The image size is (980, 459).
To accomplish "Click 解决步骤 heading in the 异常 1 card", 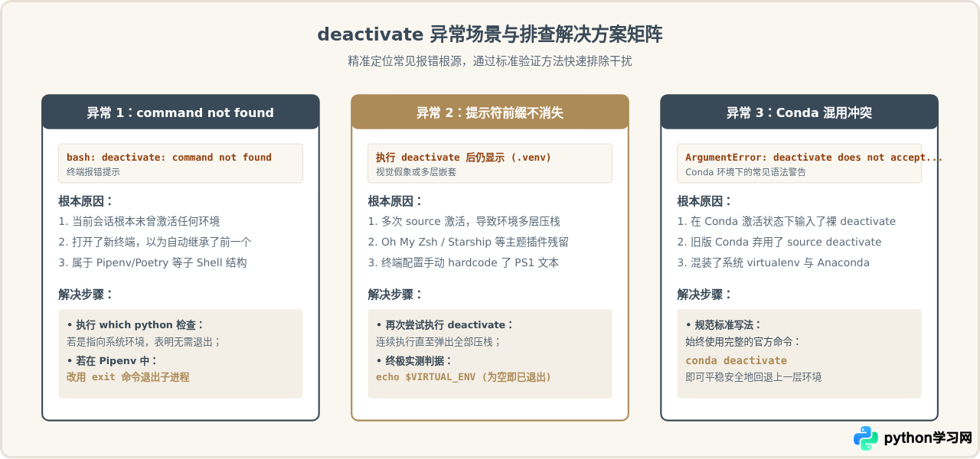I will pyautogui.click(x=86, y=295).
